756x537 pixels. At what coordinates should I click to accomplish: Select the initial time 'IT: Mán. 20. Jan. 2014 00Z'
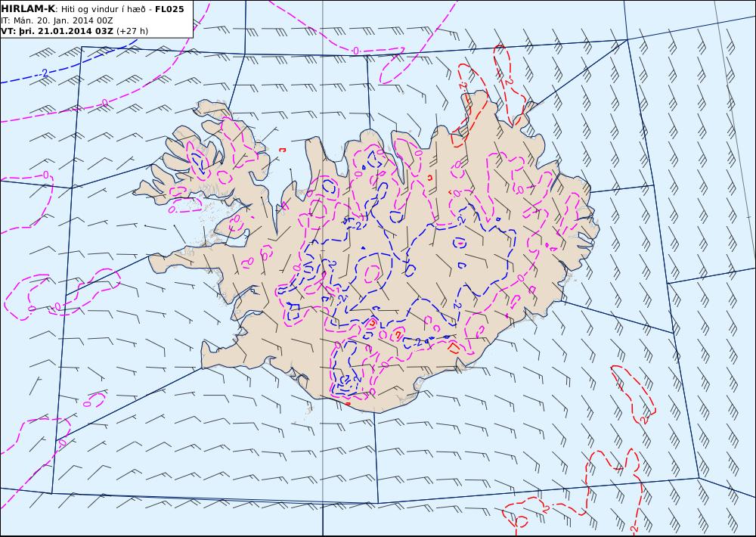tap(57, 20)
